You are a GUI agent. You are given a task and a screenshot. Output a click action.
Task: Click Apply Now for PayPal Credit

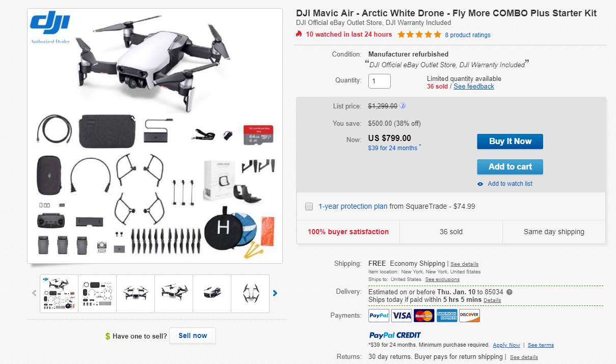[506, 345]
